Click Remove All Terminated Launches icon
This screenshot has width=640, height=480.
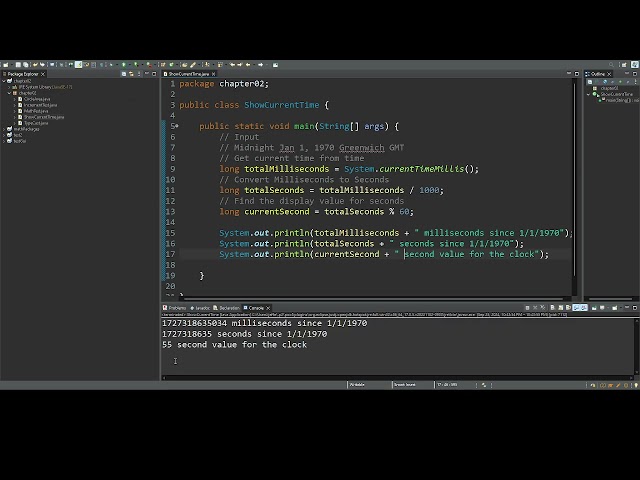[x=543, y=308]
